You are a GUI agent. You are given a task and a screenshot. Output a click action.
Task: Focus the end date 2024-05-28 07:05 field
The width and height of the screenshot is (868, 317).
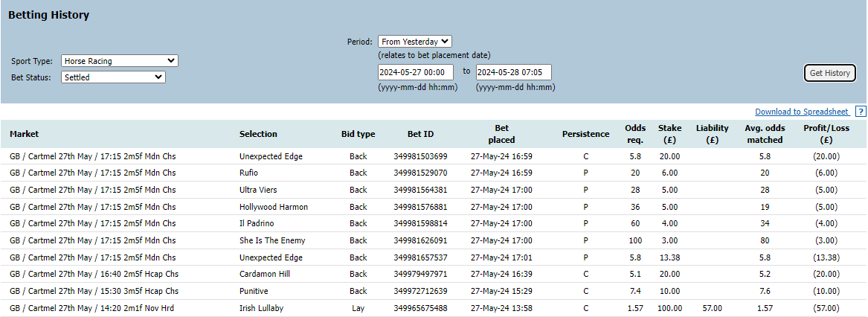tap(514, 72)
